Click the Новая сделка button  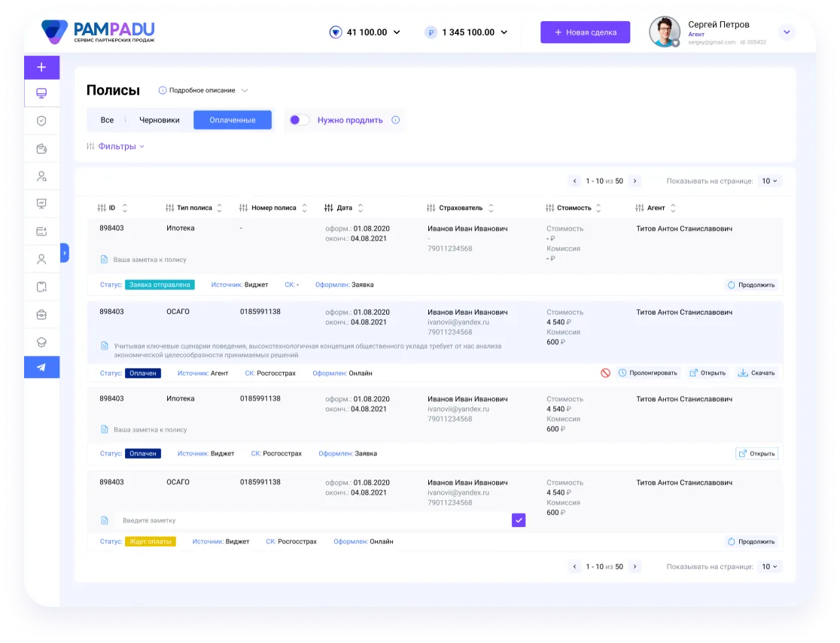click(585, 32)
